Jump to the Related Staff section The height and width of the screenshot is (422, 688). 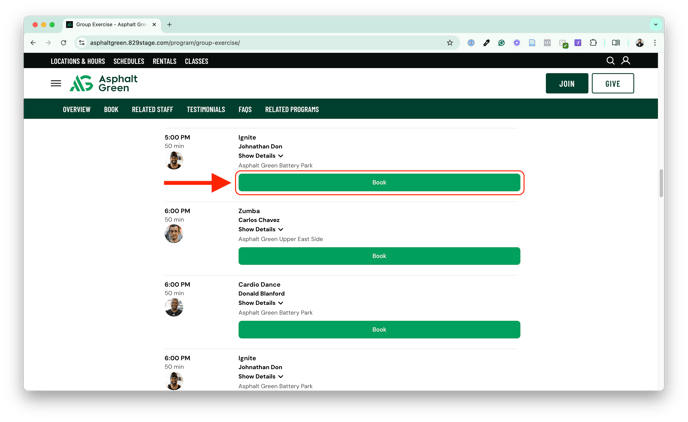[152, 109]
